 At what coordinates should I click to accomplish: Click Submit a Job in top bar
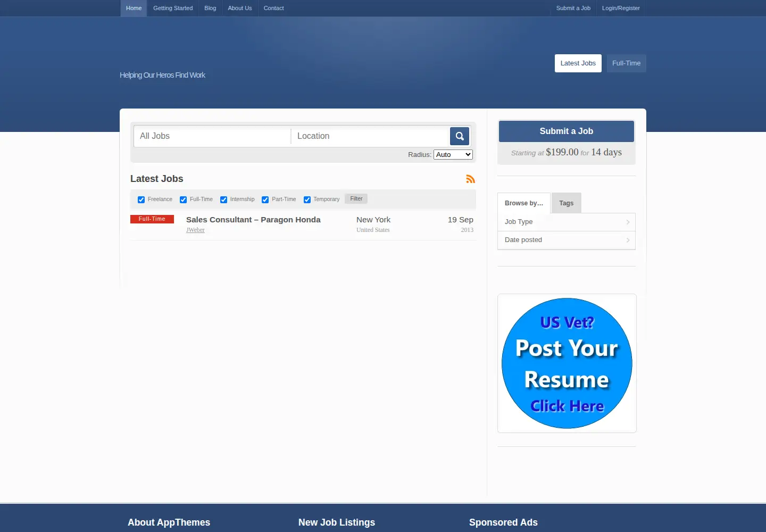[573, 8]
